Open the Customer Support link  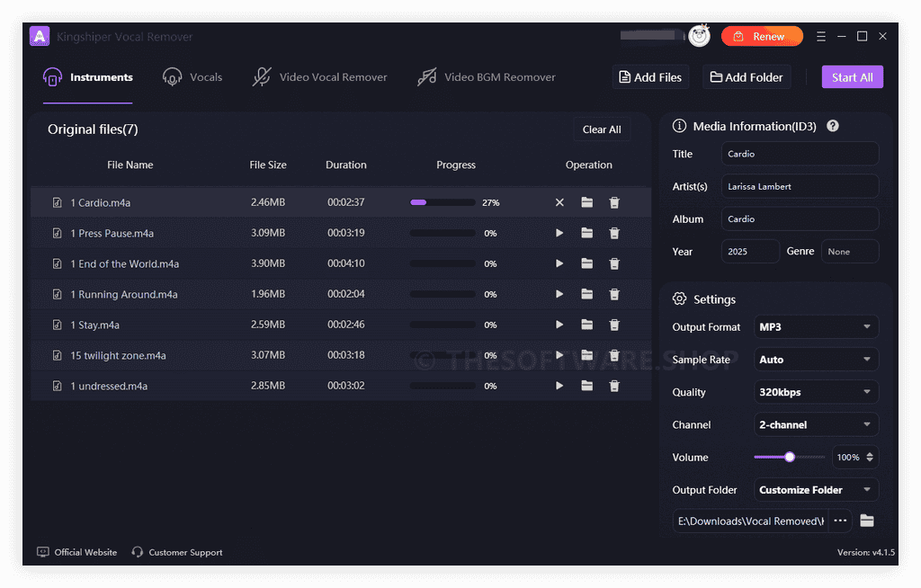click(x=177, y=552)
